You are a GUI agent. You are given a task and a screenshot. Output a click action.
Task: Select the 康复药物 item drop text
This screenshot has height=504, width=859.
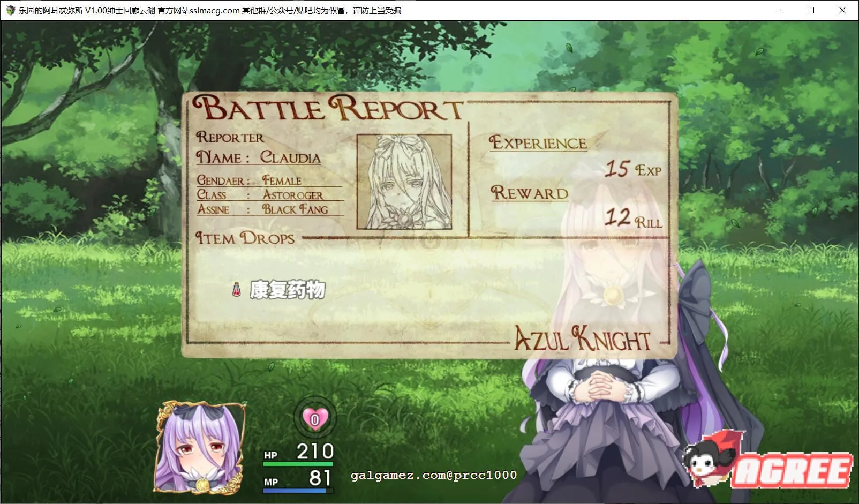pyautogui.click(x=288, y=290)
